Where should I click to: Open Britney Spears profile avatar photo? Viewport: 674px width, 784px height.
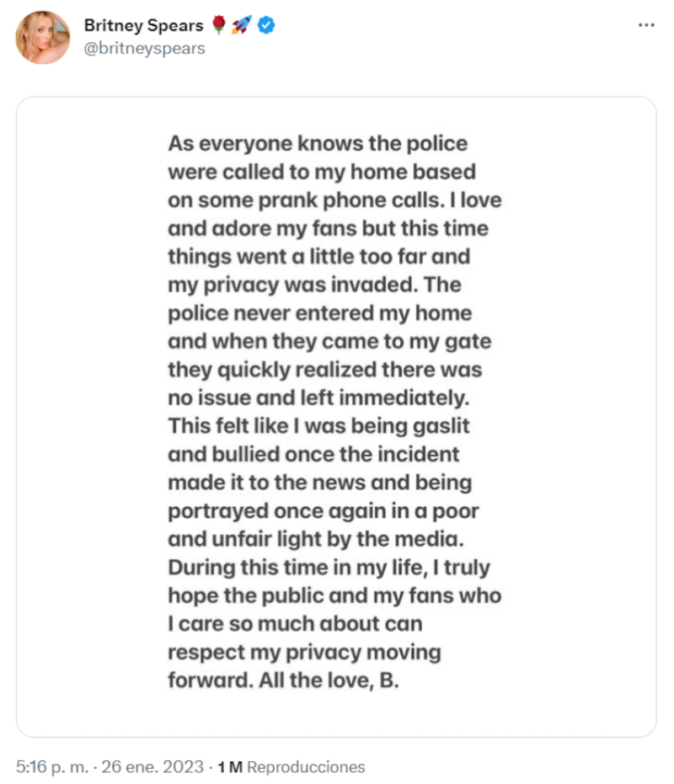pyautogui.click(x=43, y=37)
